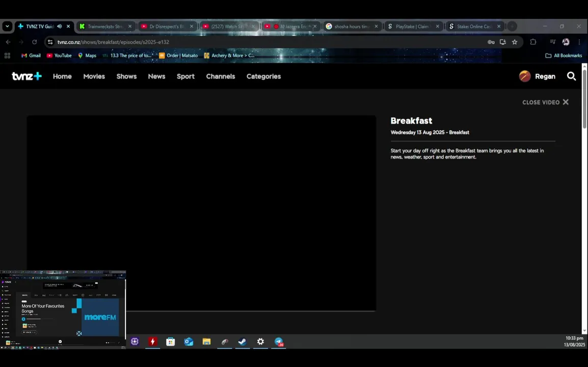The image size is (588, 367).
Task: Reload the page with refresh icon
Action: coord(35,42)
